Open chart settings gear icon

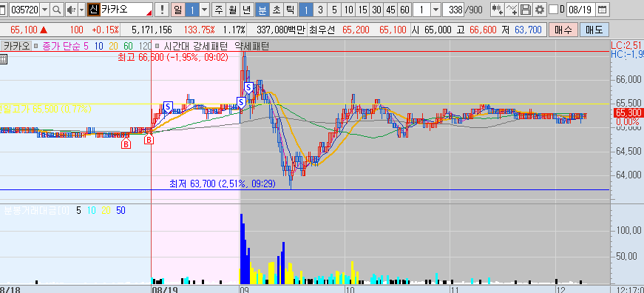(540, 10)
